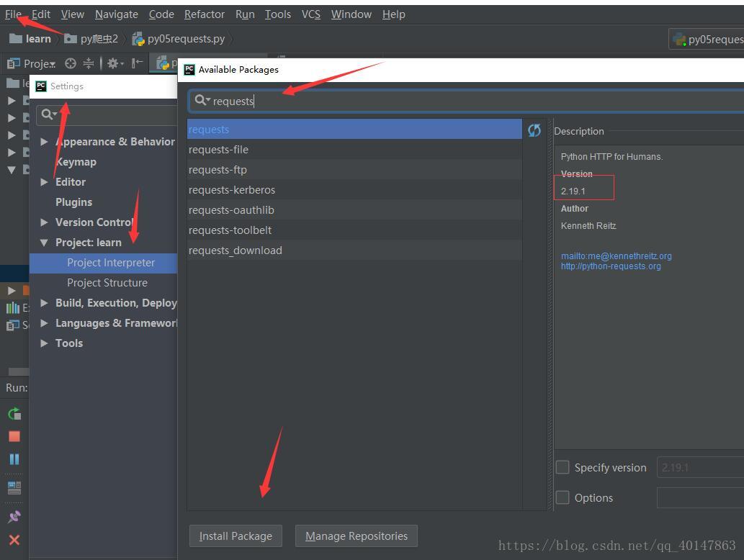Select the requests-oauthlib package
Image resolution: width=744 pixels, height=560 pixels.
354,210
